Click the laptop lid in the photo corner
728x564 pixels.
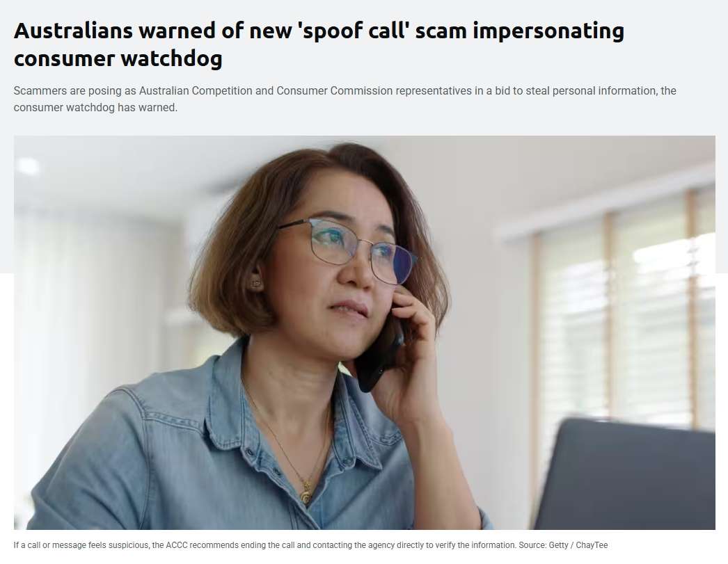(x=625, y=474)
